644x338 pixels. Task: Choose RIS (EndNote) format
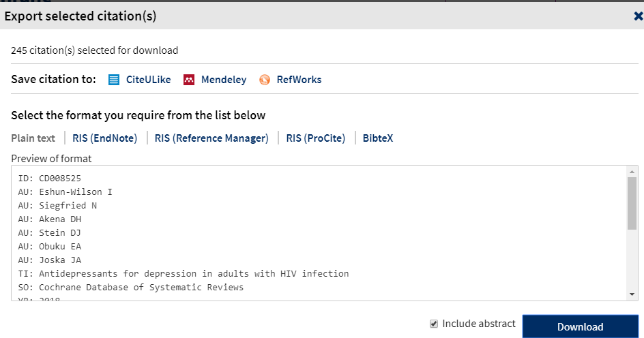[105, 138]
